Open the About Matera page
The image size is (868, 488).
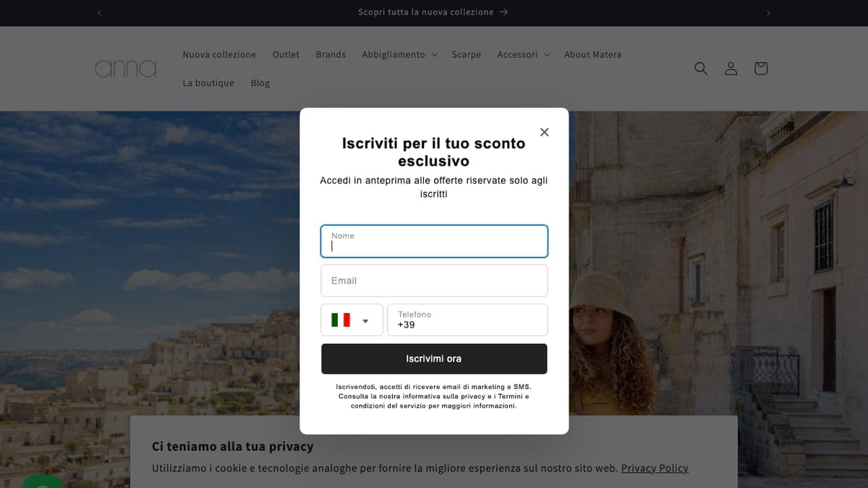(x=592, y=54)
